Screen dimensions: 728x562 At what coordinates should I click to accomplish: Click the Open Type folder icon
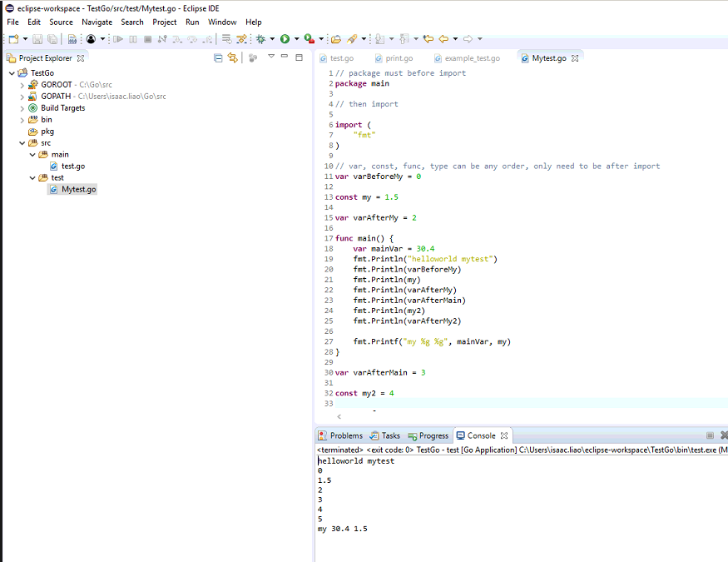tap(335, 39)
